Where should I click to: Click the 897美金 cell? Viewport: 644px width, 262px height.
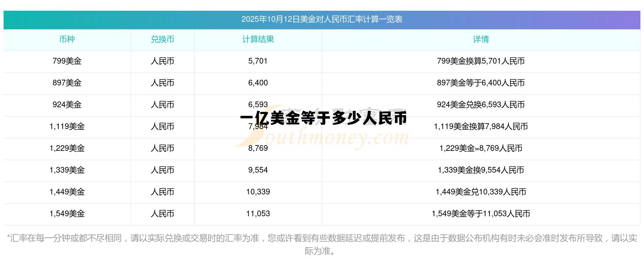(x=67, y=83)
